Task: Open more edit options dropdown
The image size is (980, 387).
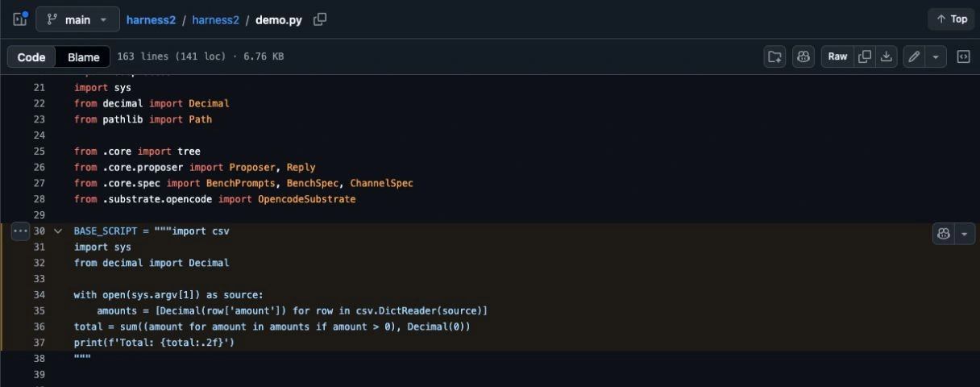Action: (936, 56)
